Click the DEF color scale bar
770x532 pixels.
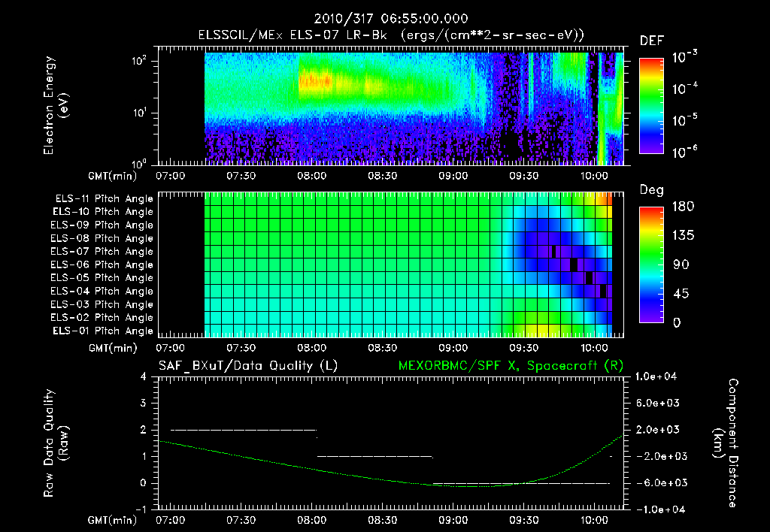coord(651,105)
